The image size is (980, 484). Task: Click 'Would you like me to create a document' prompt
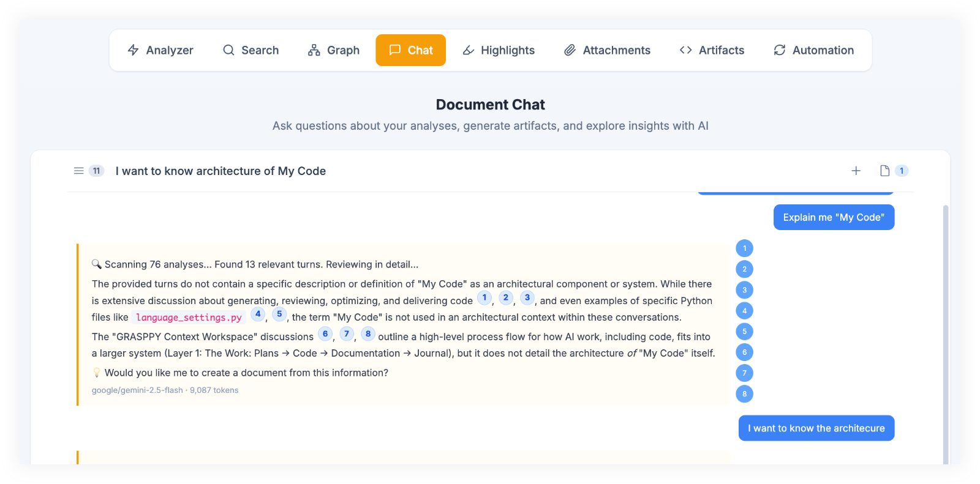pos(246,373)
